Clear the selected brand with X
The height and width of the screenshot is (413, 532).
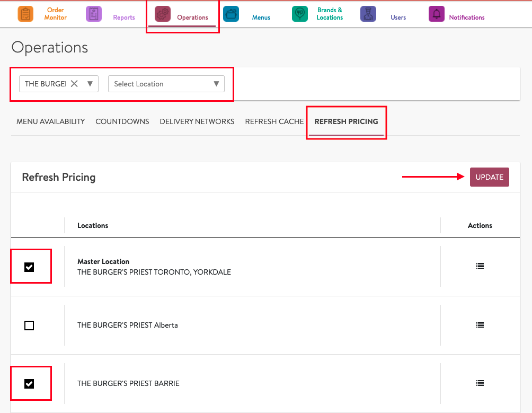[75, 84]
